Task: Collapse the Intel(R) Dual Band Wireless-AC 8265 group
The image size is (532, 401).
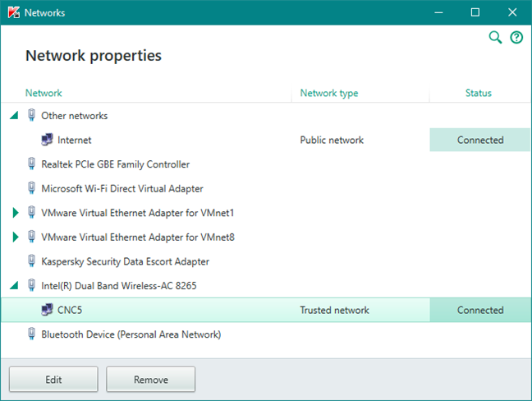Action: (x=14, y=286)
